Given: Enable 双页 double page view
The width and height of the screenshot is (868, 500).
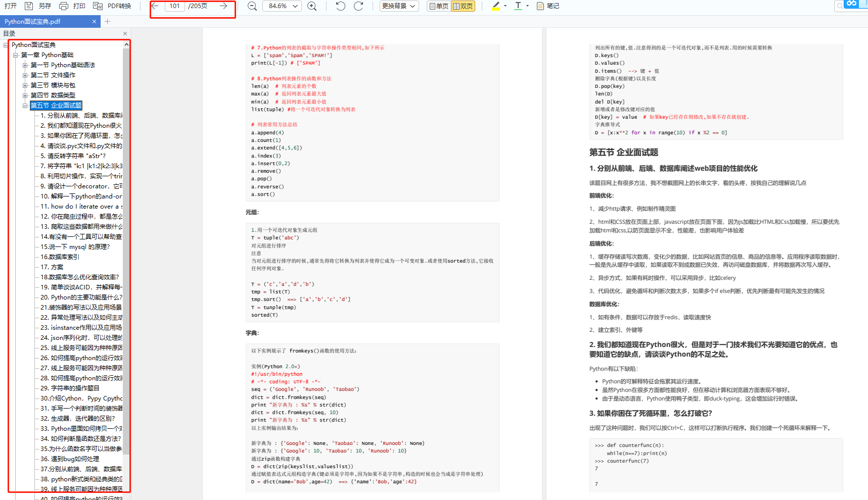Looking at the screenshot, I should [x=464, y=6].
